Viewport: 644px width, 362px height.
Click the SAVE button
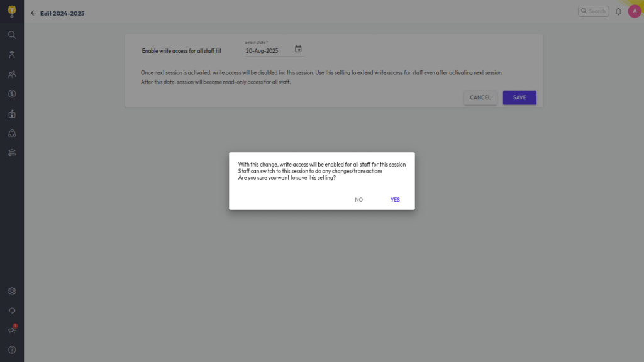pyautogui.click(x=519, y=97)
